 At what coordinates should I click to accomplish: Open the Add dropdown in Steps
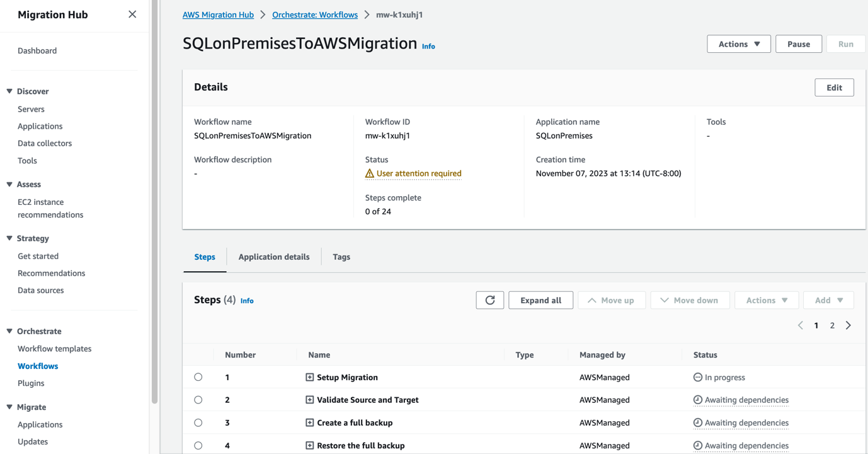pyautogui.click(x=829, y=300)
